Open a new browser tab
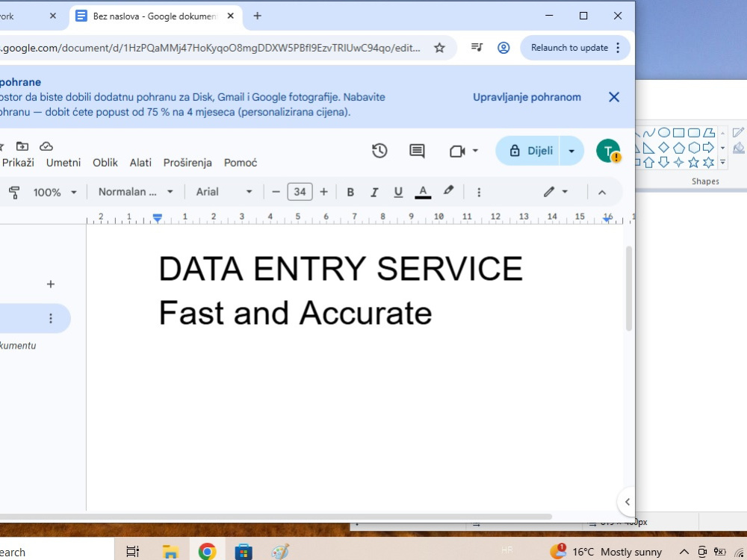The width and height of the screenshot is (747, 560). pos(257,16)
